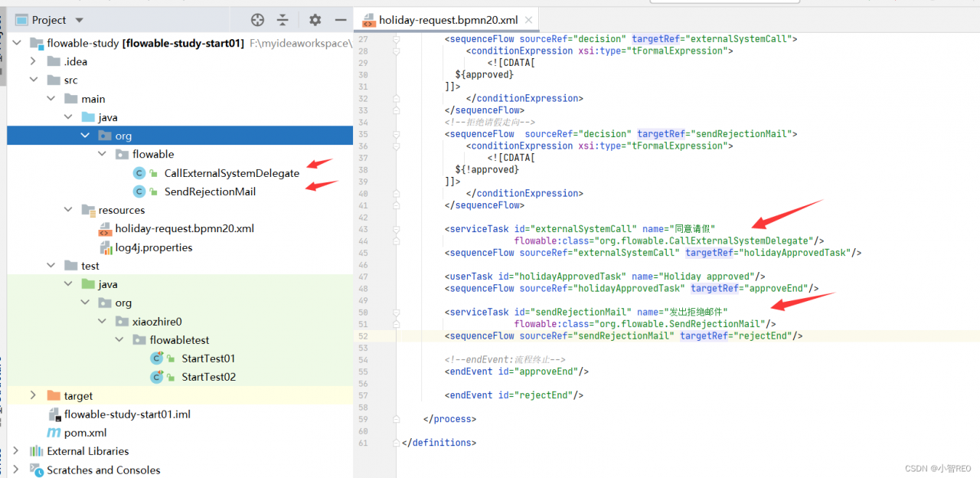This screenshot has height=478, width=980.
Task: Hide the Project tool window via minus icon
Action: [x=341, y=20]
